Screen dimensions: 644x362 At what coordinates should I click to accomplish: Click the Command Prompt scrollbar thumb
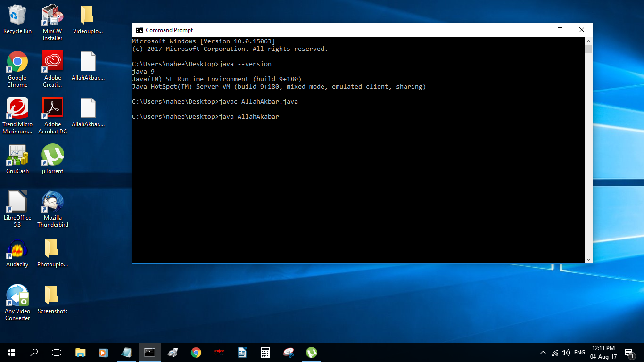tap(588, 49)
